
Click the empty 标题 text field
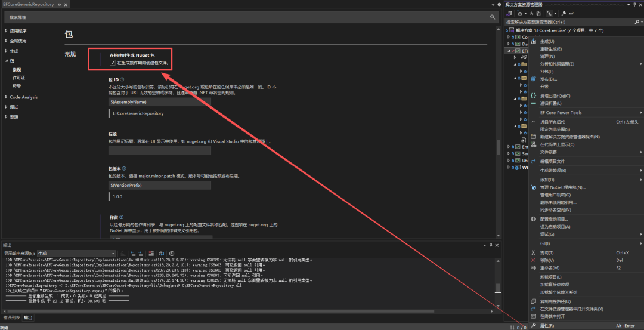pyautogui.click(x=160, y=151)
